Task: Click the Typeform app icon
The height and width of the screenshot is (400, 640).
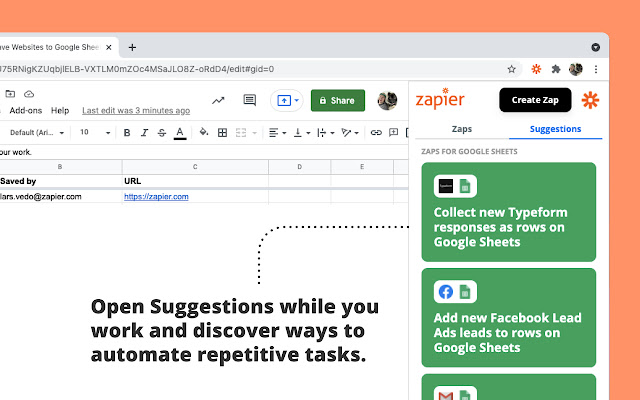Action: [446, 186]
